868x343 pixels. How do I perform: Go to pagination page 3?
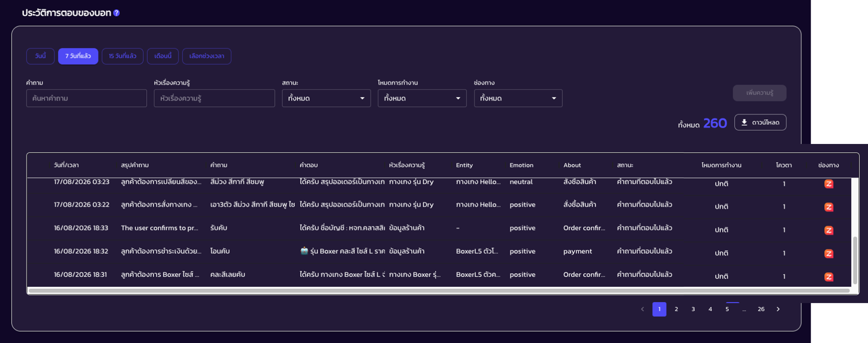(x=693, y=309)
